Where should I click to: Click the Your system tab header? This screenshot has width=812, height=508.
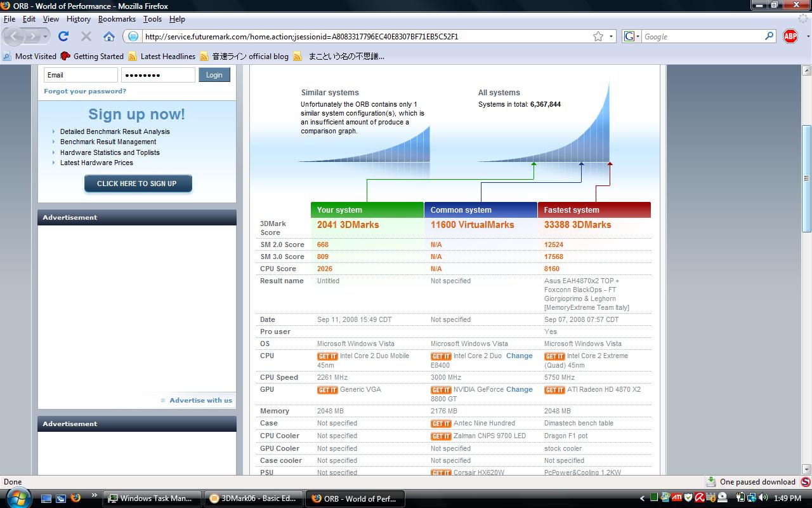click(x=367, y=210)
